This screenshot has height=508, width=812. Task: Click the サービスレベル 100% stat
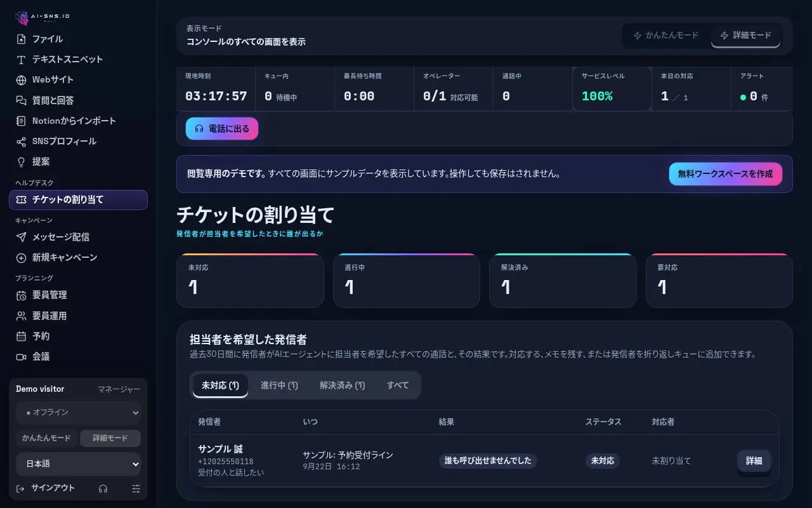612,89
